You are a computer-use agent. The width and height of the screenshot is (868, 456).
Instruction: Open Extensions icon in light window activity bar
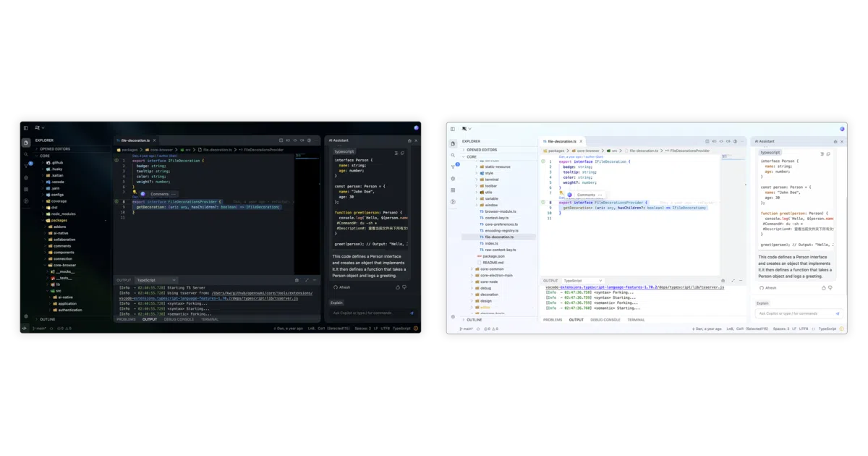[453, 190]
